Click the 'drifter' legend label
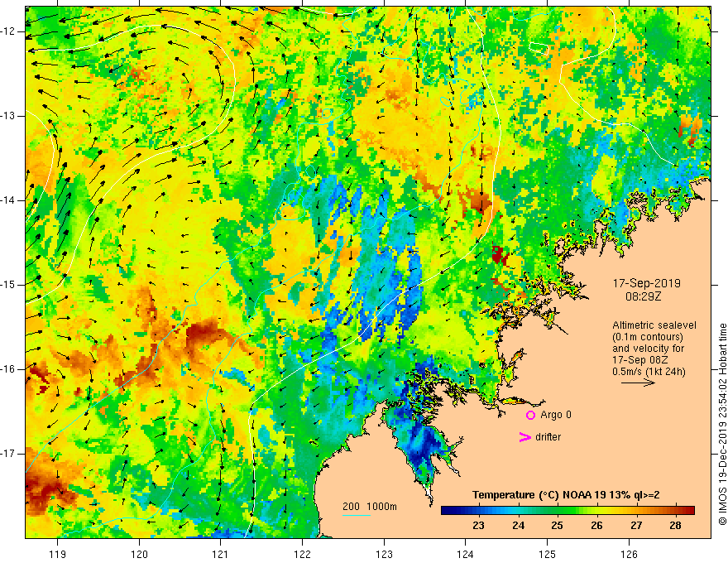This screenshot has width=728, height=563. pyautogui.click(x=548, y=437)
